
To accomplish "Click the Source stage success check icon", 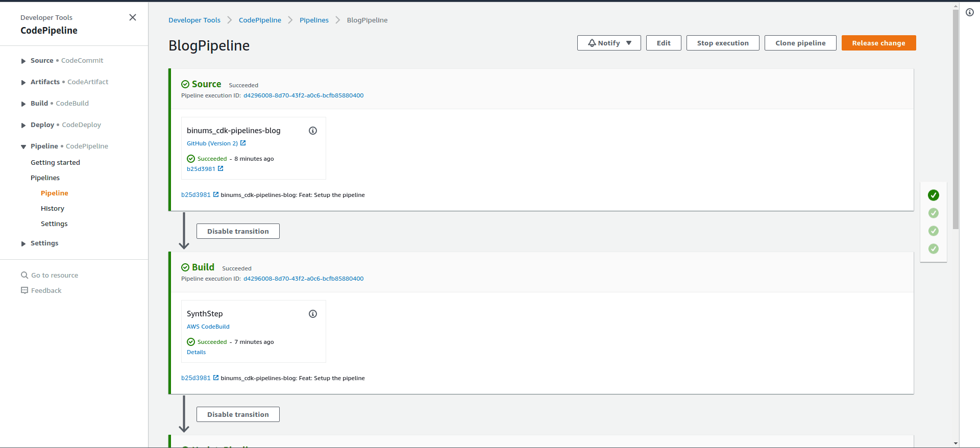I will pyautogui.click(x=185, y=84).
